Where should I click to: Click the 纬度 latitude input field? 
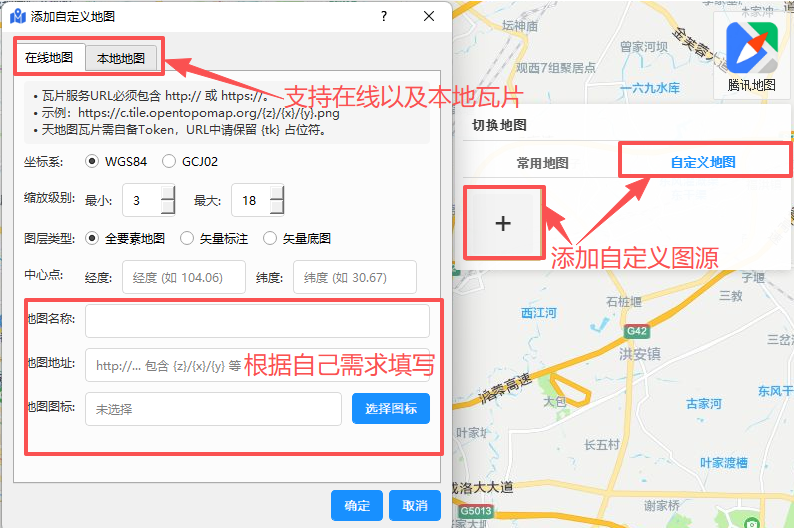tap(355, 277)
